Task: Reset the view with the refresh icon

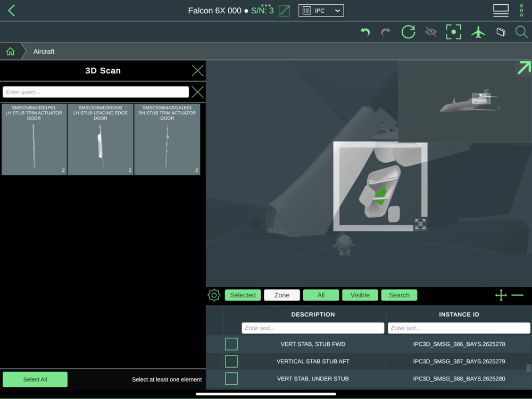Action: (409, 32)
